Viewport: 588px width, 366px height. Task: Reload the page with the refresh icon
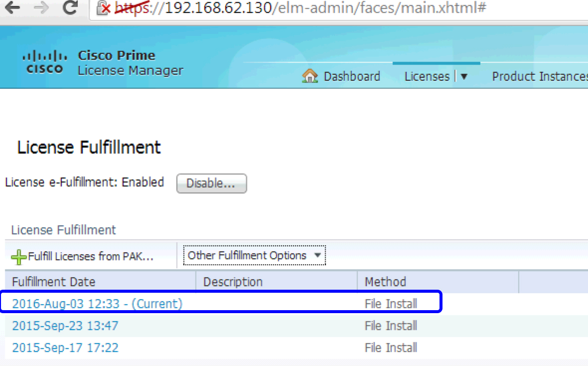[x=70, y=7]
